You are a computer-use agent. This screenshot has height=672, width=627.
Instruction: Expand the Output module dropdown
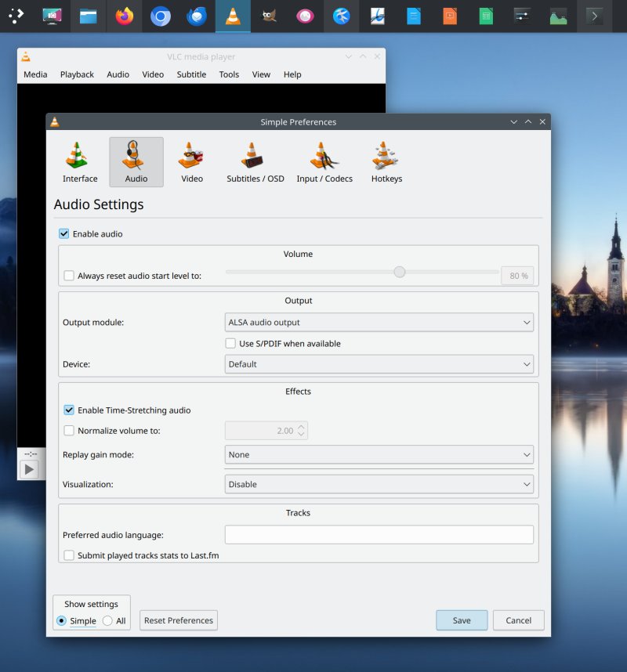coord(379,322)
